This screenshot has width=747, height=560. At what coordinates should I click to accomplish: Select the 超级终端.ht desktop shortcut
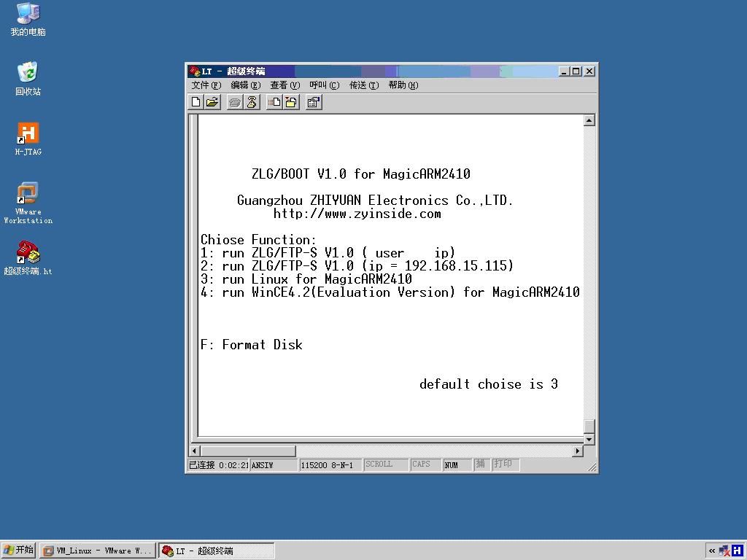point(28,258)
